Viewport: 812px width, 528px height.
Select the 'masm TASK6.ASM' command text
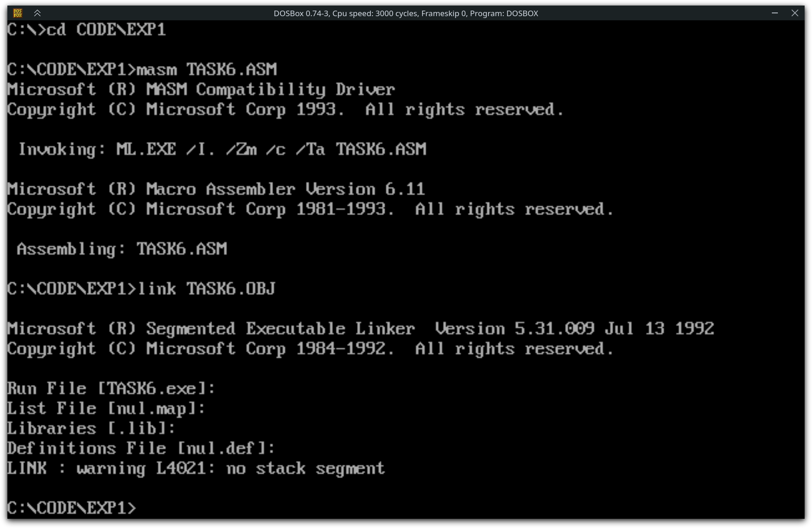pyautogui.click(x=207, y=69)
